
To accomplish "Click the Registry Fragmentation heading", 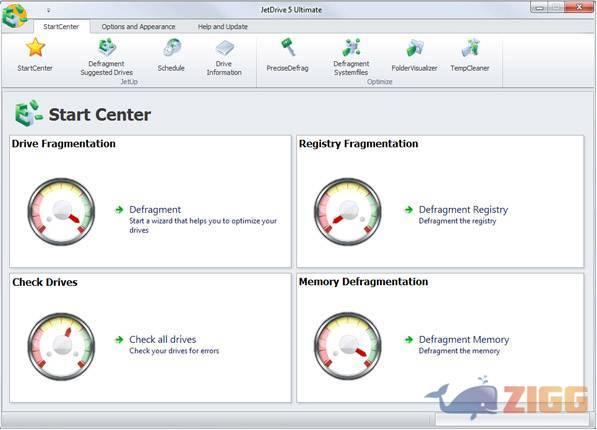I will 358,144.
